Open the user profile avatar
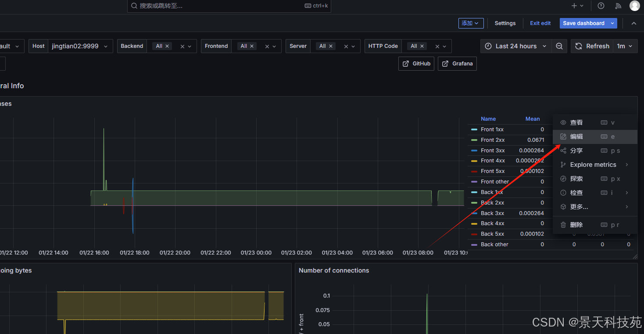 [634, 6]
